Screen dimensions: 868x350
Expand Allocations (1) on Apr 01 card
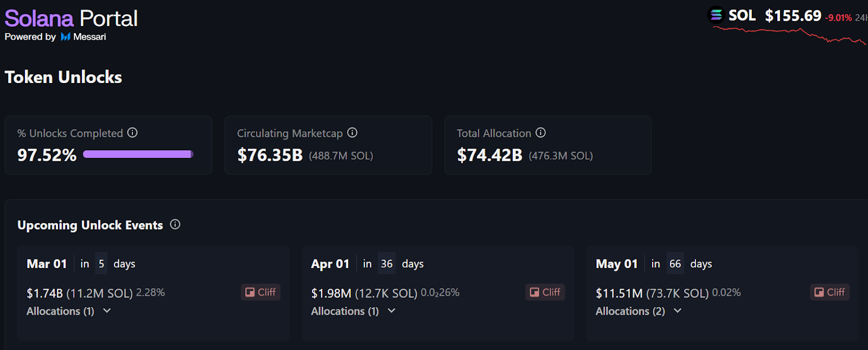pyautogui.click(x=353, y=311)
